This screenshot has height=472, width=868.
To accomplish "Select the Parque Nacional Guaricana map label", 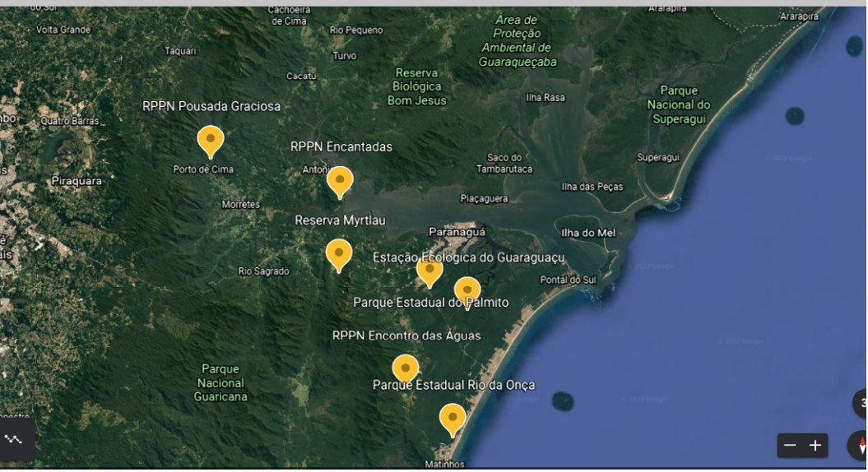I will coord(220,383).
